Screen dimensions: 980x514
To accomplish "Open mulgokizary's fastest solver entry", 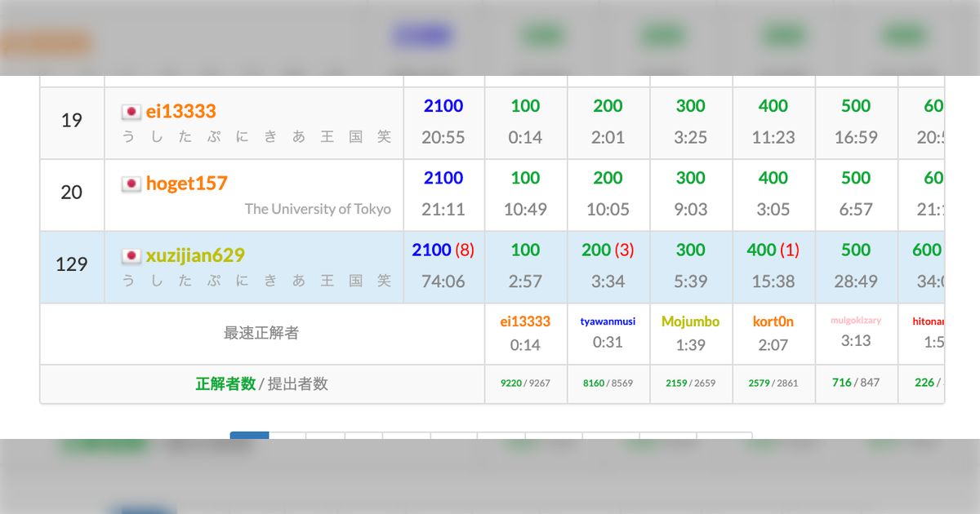I will [856, 321].
